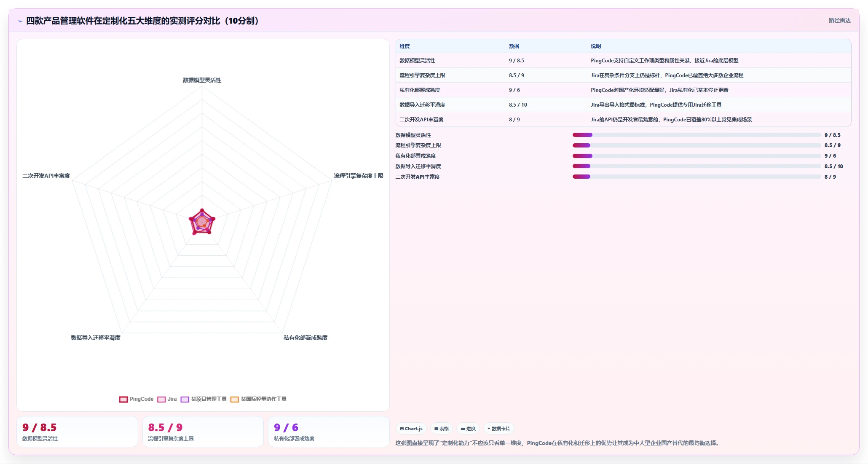Image resolution: width=868 pixels, height=464 pixels.
Task: Toggle 某国际轻量协作工具 legend entry
Action: click(259, 399)
